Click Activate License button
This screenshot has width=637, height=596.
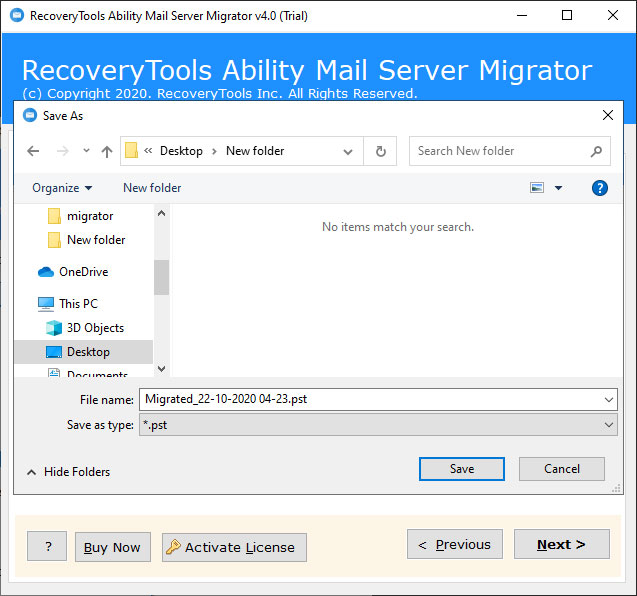coord(234,547)
